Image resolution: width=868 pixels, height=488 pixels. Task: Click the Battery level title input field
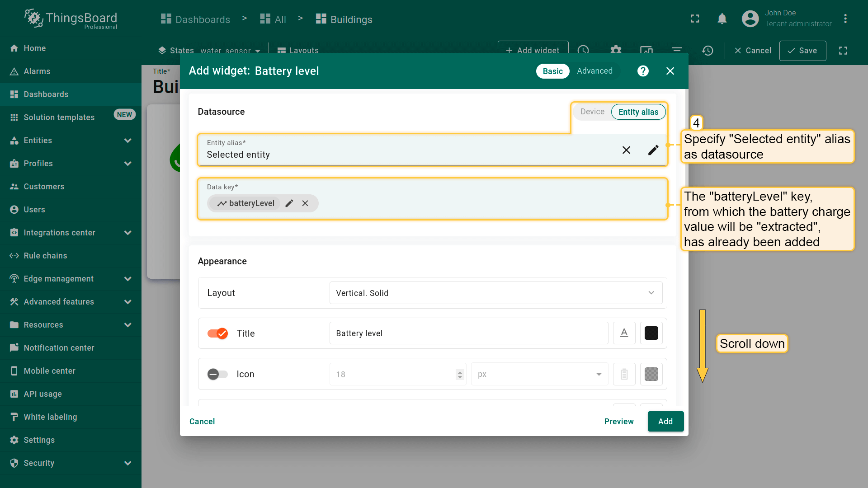[x=468, y=333]
